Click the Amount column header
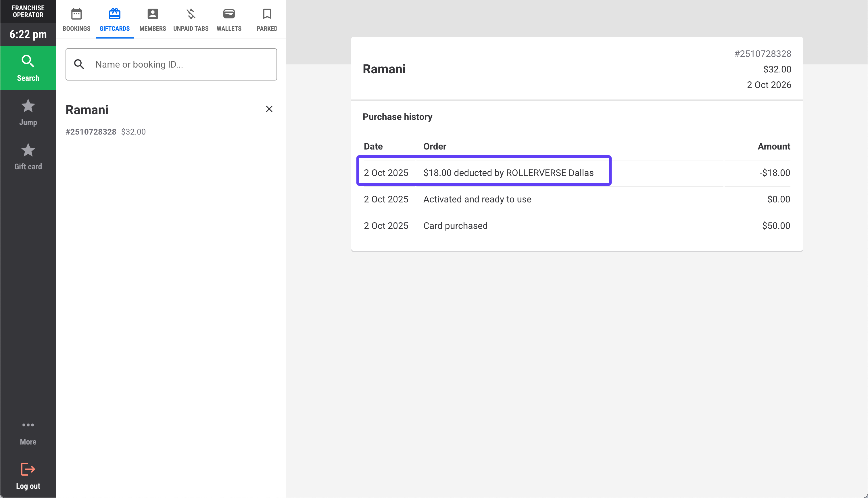This screenshot has width=868, height=498. click(773, 146)
